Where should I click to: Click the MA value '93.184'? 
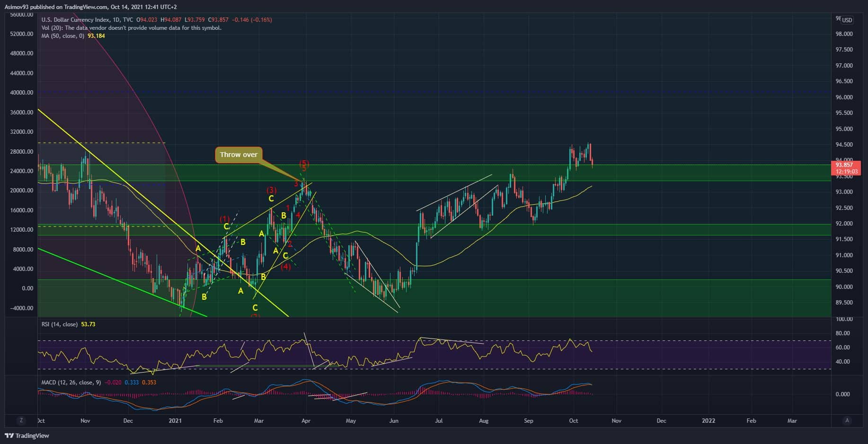[x=96, y=36]
